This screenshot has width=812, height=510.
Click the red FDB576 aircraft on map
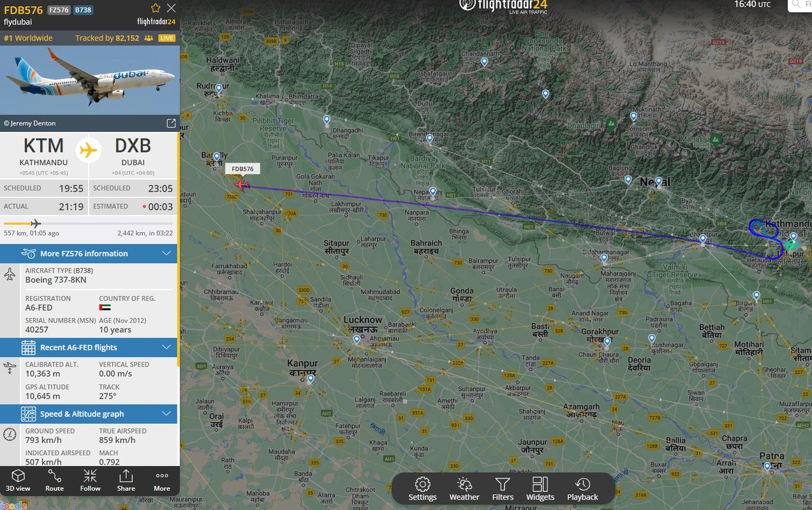[241, 185]
